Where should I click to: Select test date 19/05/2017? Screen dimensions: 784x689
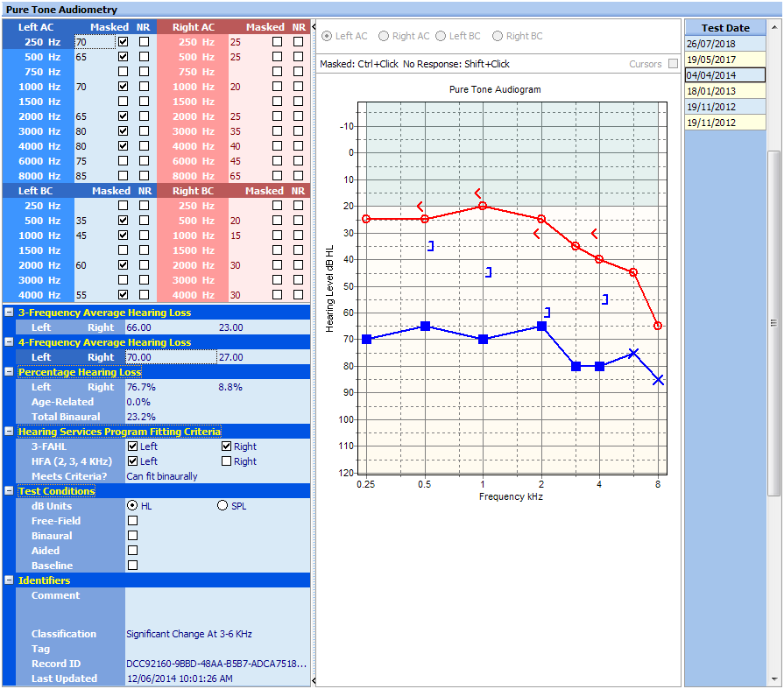[725, 60]
